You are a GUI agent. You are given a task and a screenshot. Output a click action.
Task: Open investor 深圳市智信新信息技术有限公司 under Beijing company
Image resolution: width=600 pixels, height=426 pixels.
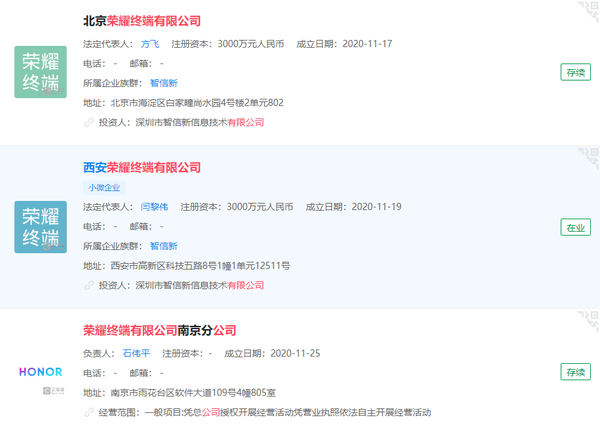[x=200, y=122]
